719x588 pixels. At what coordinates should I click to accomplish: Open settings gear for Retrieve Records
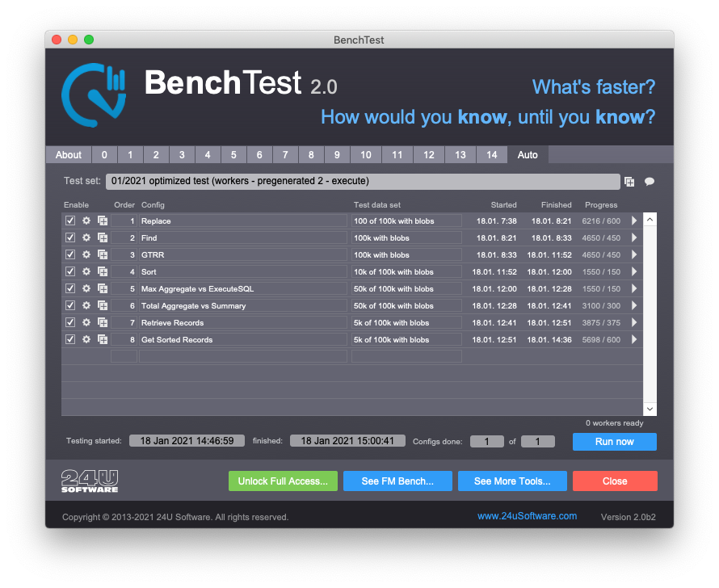click(86, 322)
